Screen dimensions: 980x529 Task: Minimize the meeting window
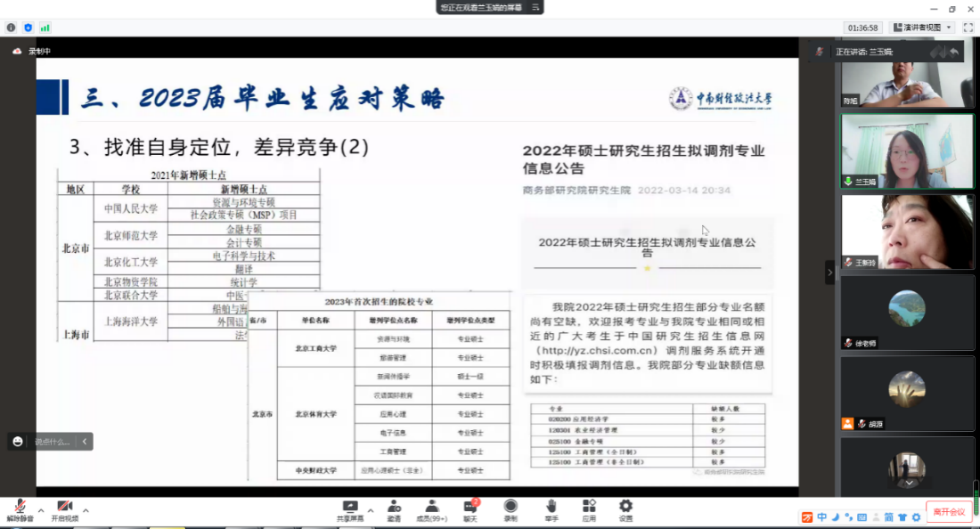click(x=934, y=9)
